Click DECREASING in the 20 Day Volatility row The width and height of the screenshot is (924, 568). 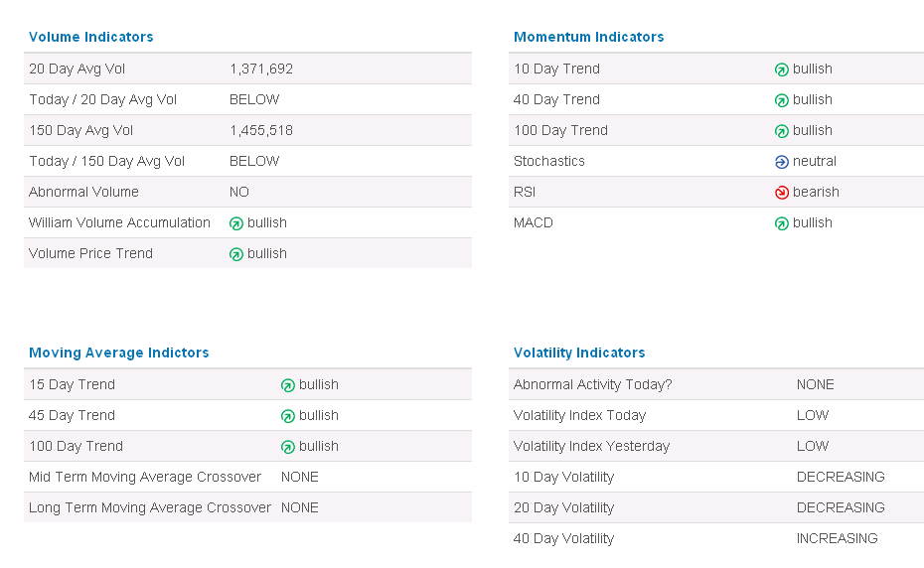coord(841,507)
